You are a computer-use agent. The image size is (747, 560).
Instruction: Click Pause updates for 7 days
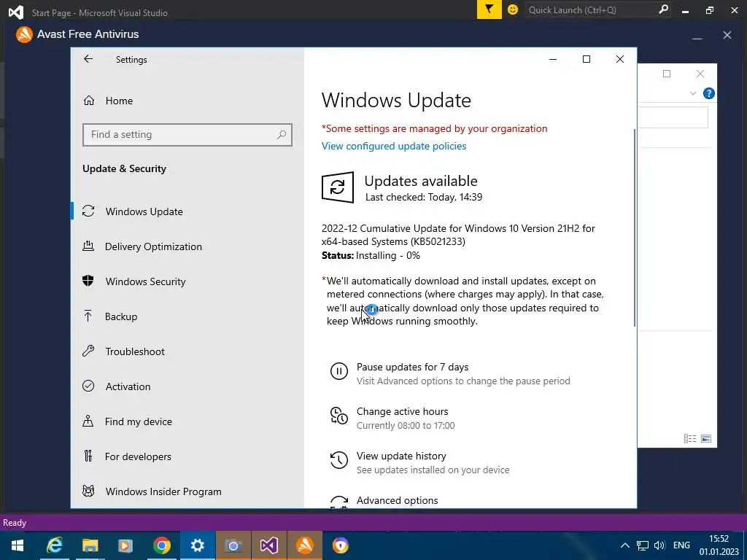point(413,367)
